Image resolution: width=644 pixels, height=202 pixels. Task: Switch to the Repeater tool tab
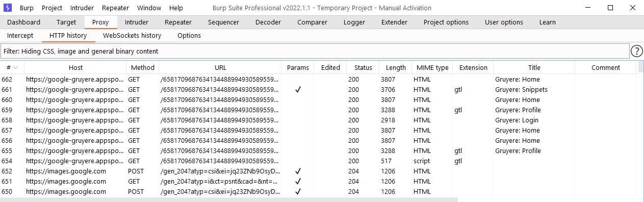click(178, 22)
